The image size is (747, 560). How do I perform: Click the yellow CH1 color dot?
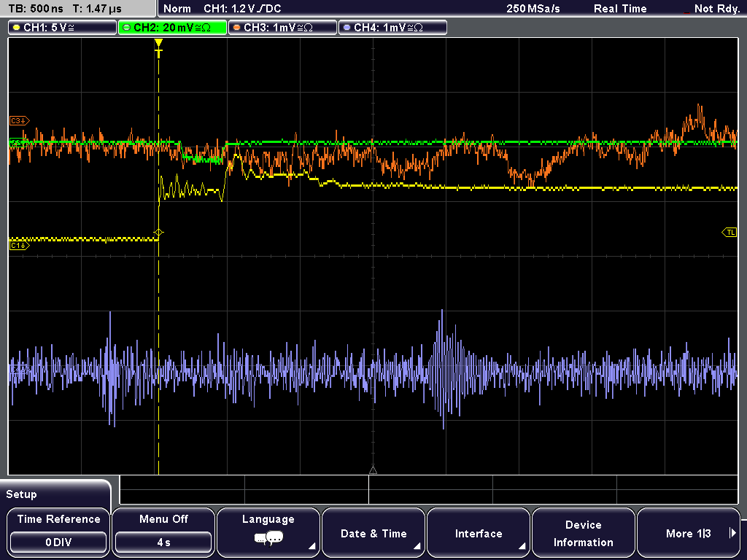pos(17,28)
